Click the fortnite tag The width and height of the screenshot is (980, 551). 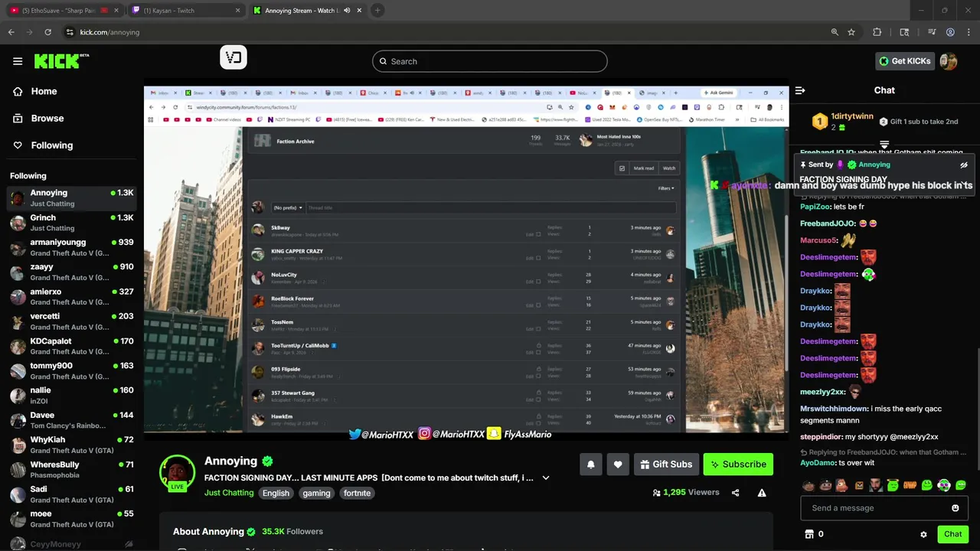[x=357, y=494]
